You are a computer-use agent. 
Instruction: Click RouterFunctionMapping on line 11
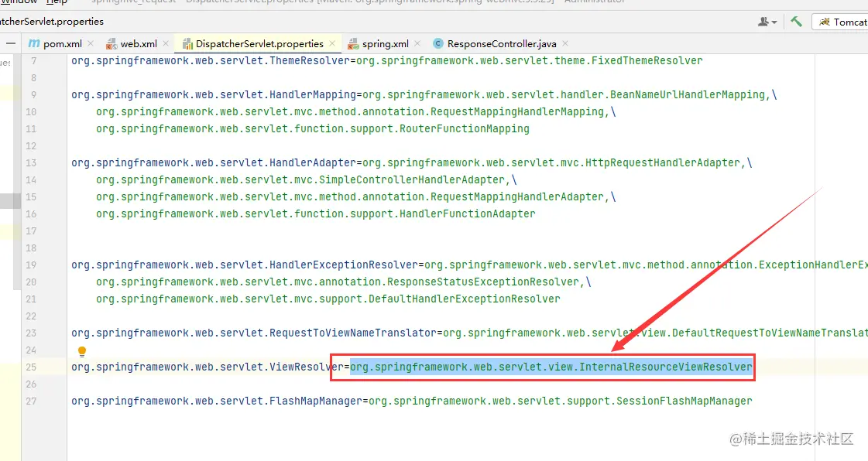(x=465, y=129)
